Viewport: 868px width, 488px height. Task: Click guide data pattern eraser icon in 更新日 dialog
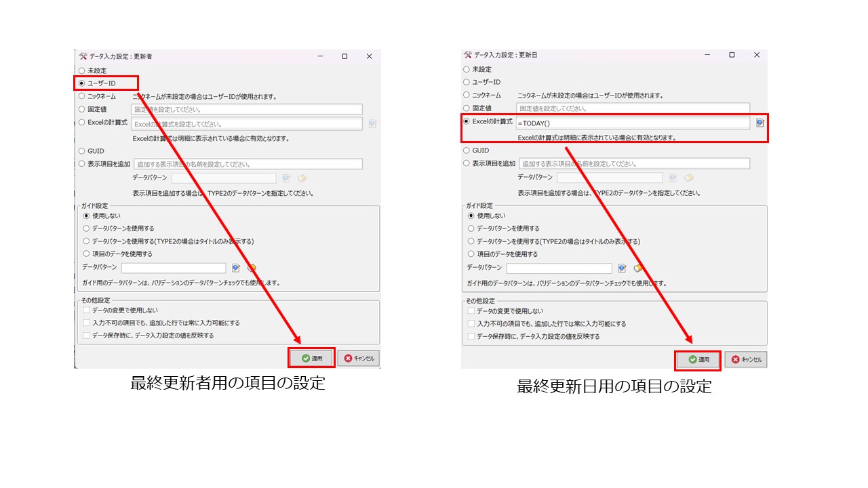637,268
